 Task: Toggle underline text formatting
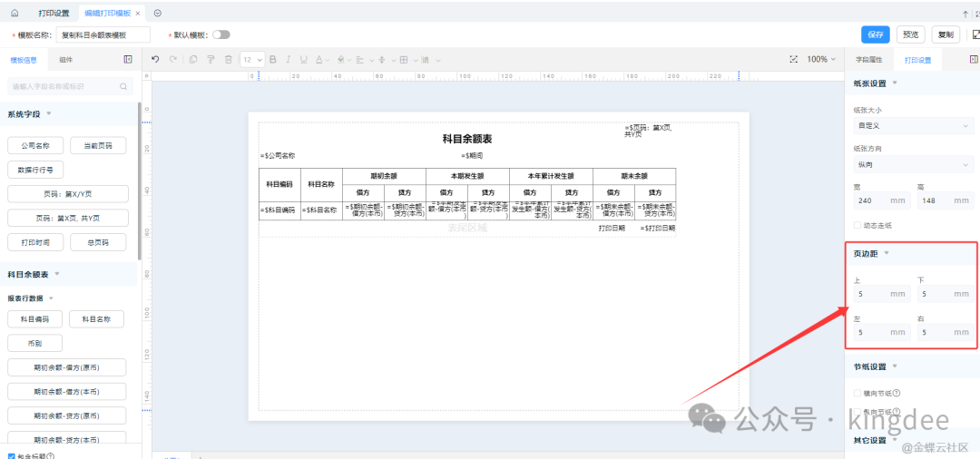pos(305,59)
